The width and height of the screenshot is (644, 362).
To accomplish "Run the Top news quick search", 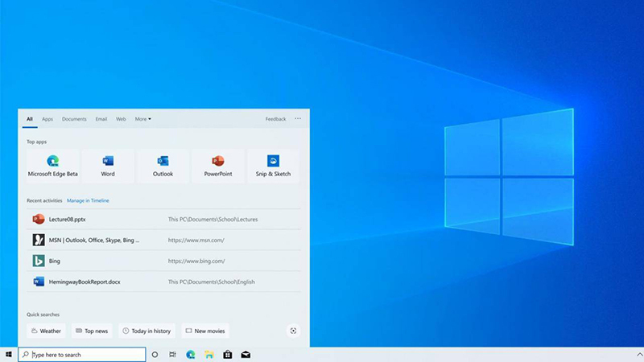I will click(x=92, y=331).
